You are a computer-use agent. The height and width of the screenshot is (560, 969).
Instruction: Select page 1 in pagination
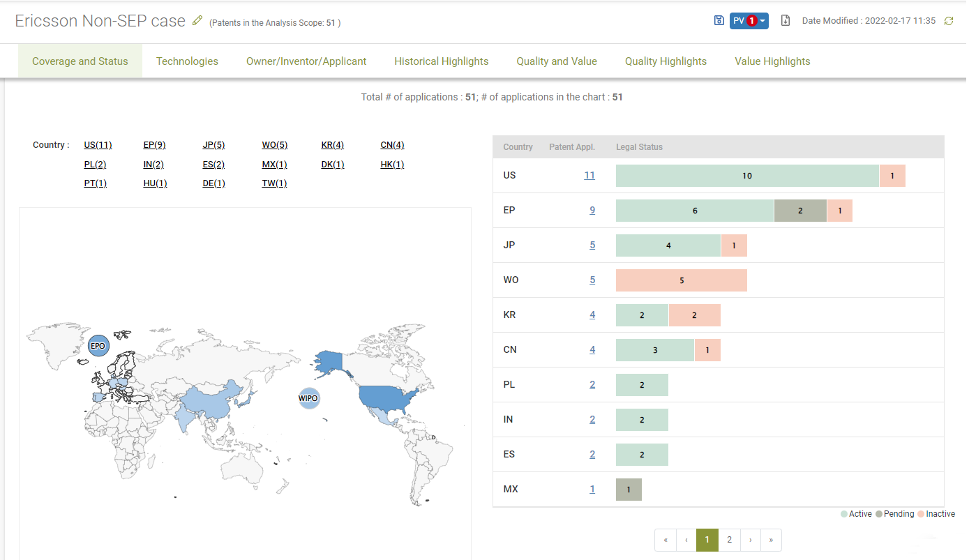pyautogui.click(x=707, y=540)
